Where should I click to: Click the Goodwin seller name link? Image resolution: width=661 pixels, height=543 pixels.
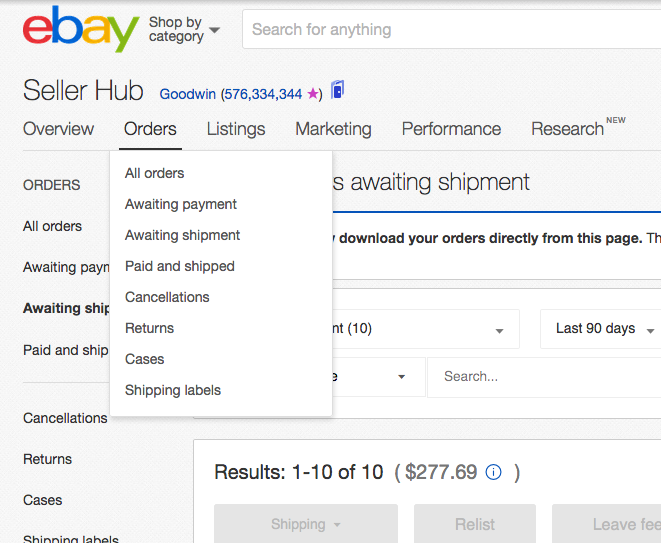(x=188, y=94)
